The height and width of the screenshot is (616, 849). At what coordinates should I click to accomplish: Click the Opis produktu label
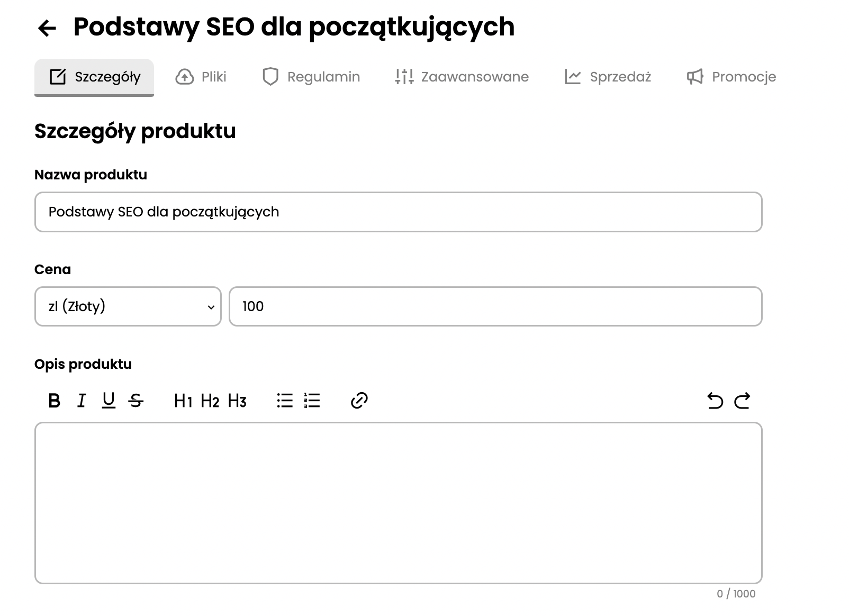[83, 364]
